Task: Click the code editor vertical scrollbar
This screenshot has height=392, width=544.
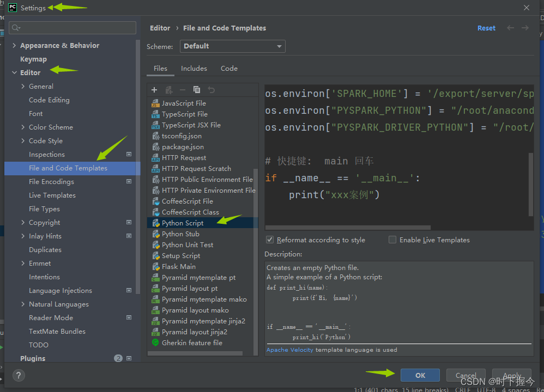Action: point(531,185)
